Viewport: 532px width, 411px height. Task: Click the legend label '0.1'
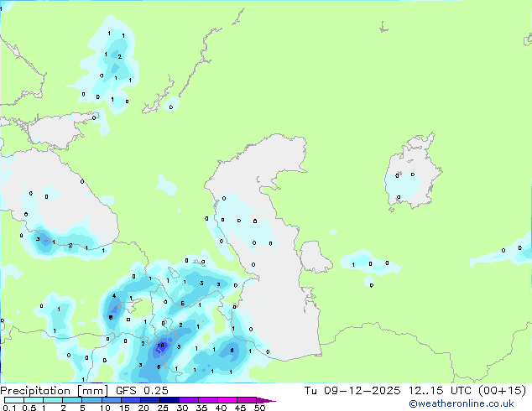(x=9, y=408)
